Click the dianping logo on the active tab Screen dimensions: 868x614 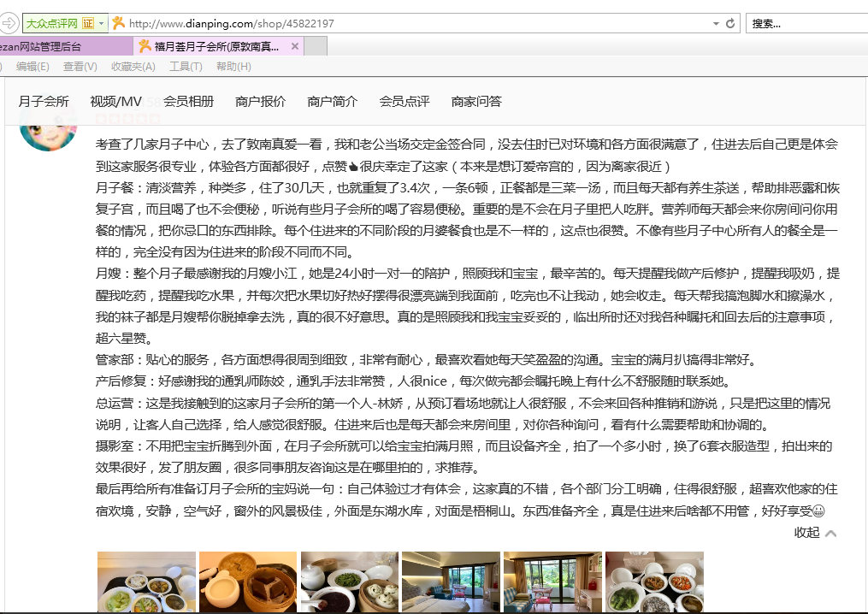(x=145, y=47)
